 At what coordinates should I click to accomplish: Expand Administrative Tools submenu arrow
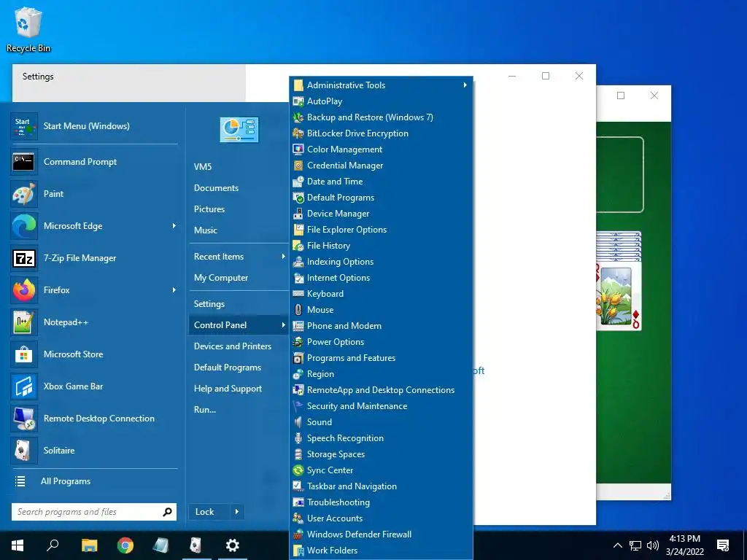click(465, 85)
